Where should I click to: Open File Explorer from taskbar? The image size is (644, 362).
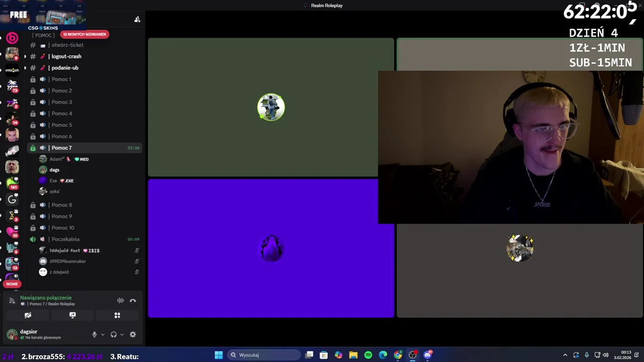(353, 355)
